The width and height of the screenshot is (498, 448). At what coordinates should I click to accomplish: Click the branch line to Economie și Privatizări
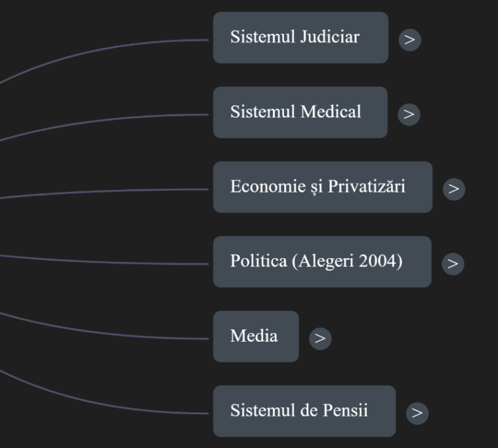click(105, 191)
